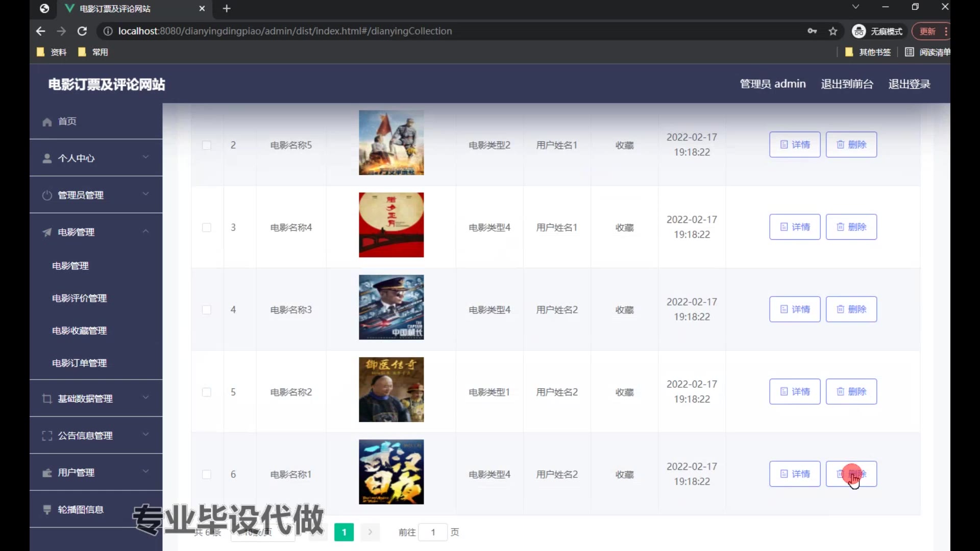Screen dimensions: 980x551
Task: View 详情 for 电影名称3
Action: (795, 310)
